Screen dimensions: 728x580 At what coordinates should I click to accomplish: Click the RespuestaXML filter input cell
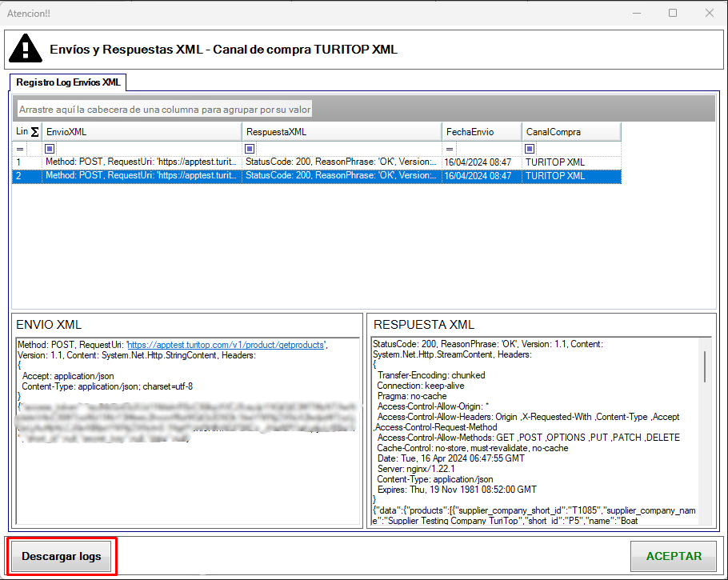(348, 149)
